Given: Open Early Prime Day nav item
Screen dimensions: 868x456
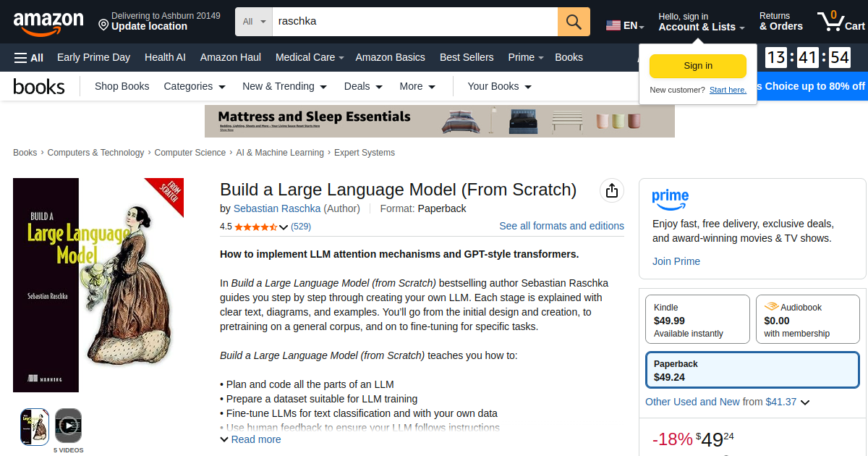Looking at the screenshot, I should pos(93,57).
